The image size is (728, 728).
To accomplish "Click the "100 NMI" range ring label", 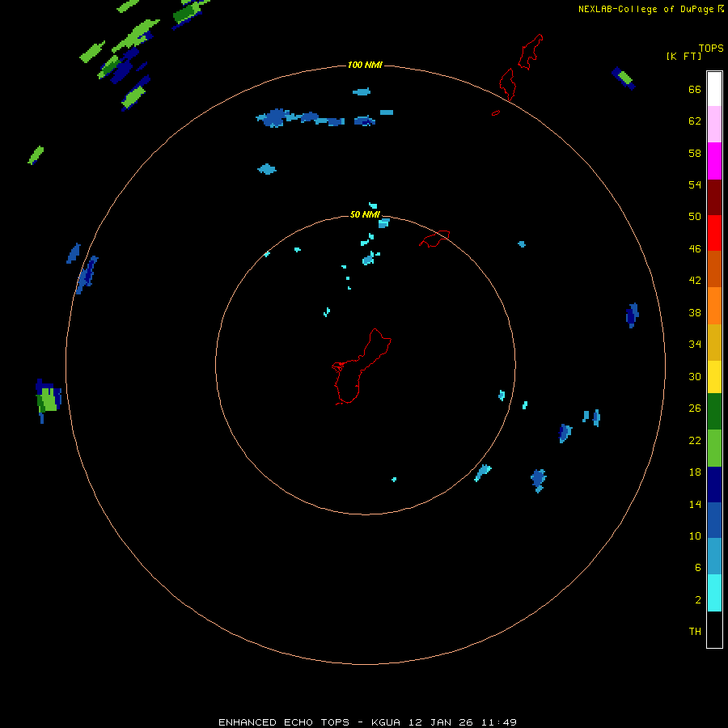I will coord(365,65).
